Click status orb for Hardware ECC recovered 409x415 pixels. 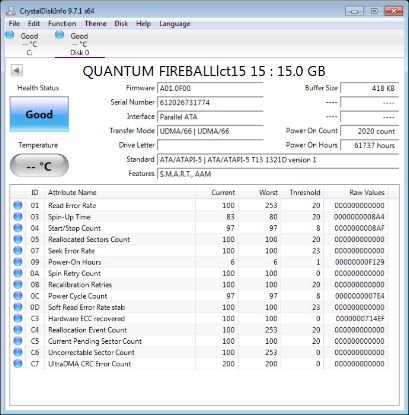[x=18, y=318]
